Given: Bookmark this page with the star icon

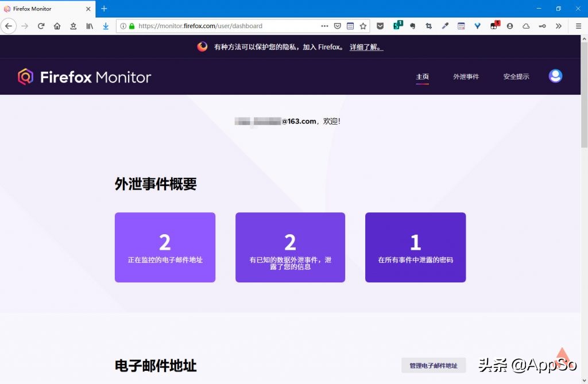Looking at the screenshot, I should pos(364,26).
